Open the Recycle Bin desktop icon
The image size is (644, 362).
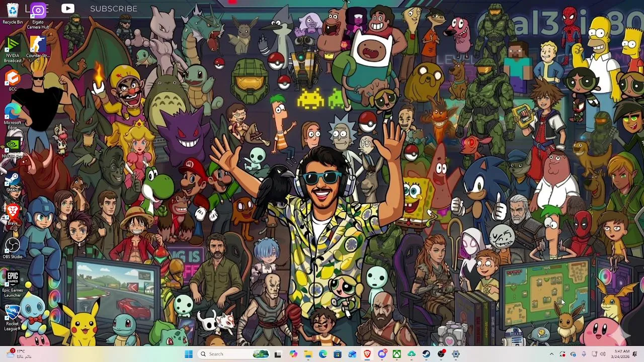(x=13, y=14)
